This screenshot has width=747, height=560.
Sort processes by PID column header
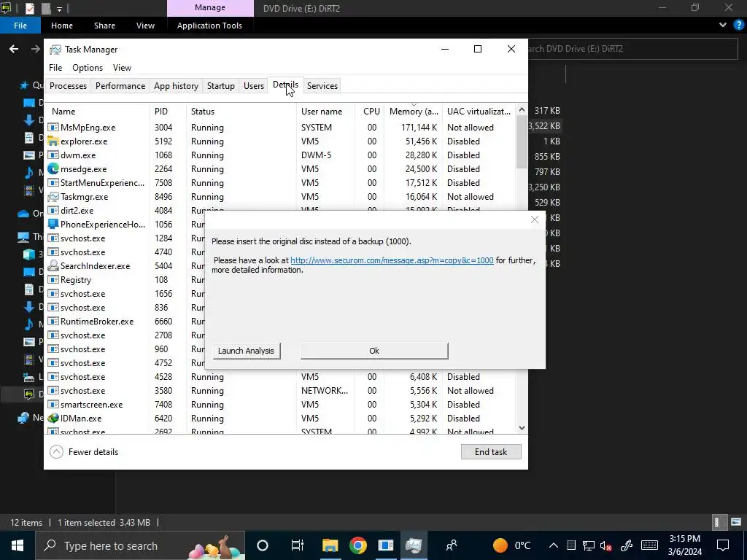168,112
